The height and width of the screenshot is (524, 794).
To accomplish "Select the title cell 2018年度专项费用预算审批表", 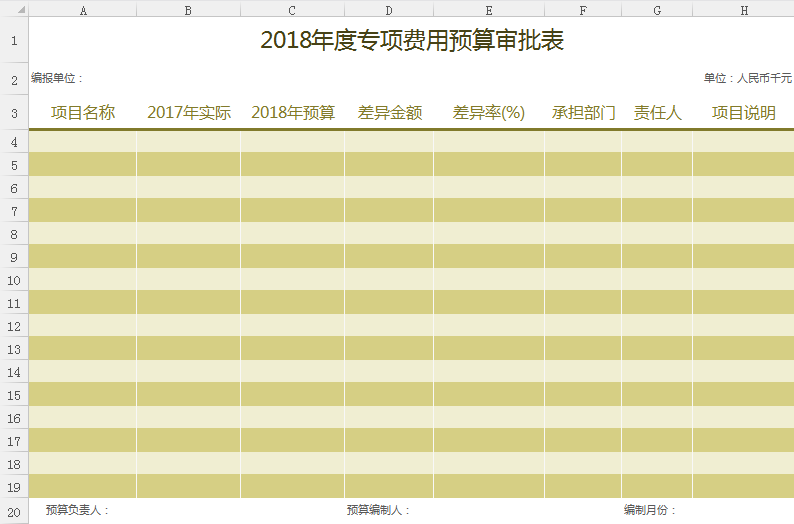I will click(x=412, y=41).
